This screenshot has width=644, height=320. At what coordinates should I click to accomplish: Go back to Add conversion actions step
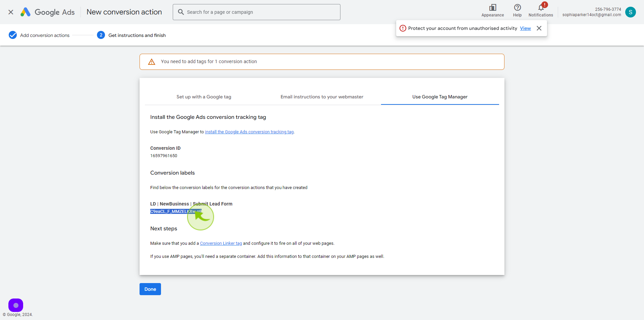(x=45, y=35)
